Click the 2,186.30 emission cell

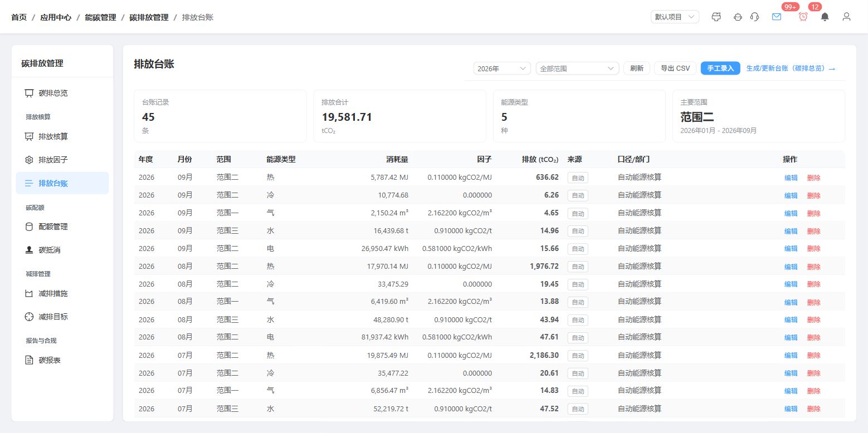[x=544, y=355]
